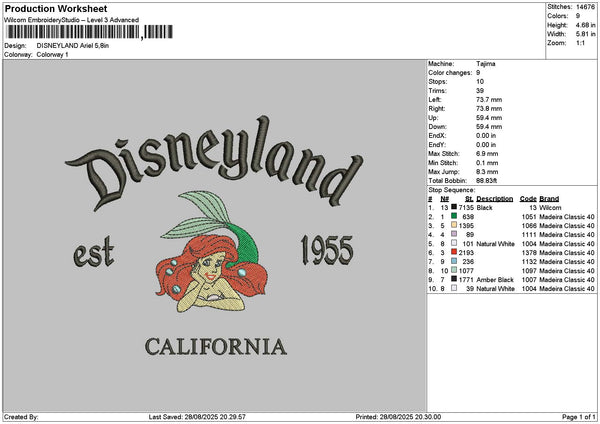Click the Amber Black color swatch
The image size is (600, 424).
(x=454, y=279)
